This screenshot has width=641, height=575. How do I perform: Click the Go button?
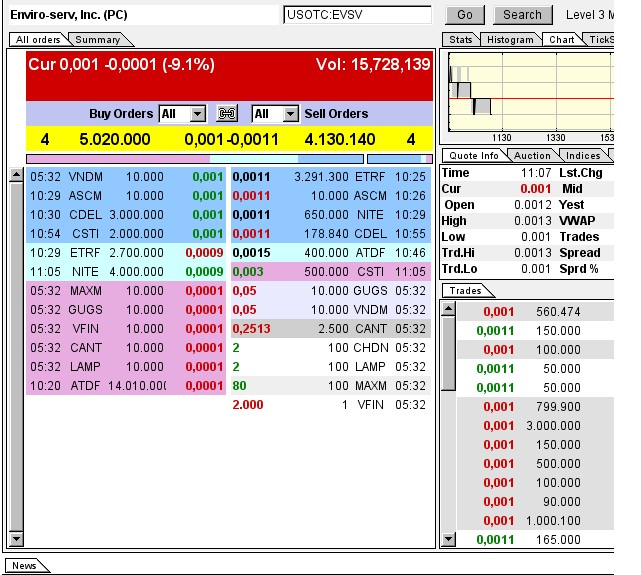(x=465, y=15)
